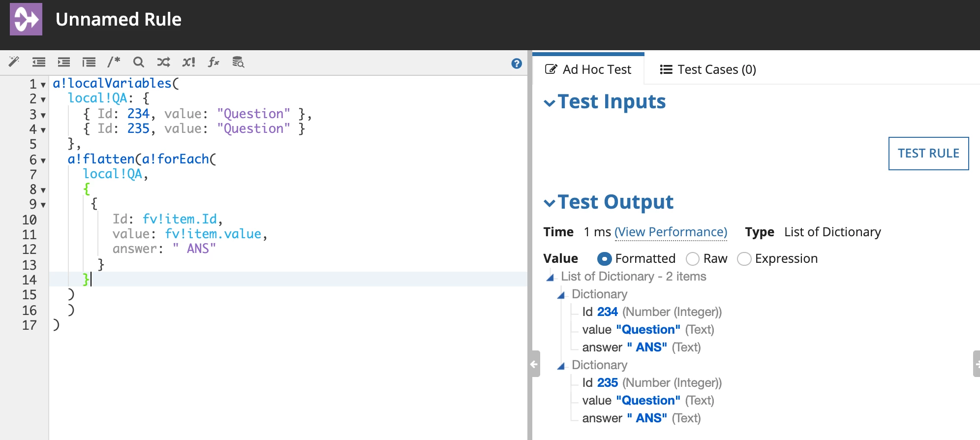980x440 pixels.
Task: Collapse the Test Inputs section
Action: pyautogui.click(x=550, y=103)
